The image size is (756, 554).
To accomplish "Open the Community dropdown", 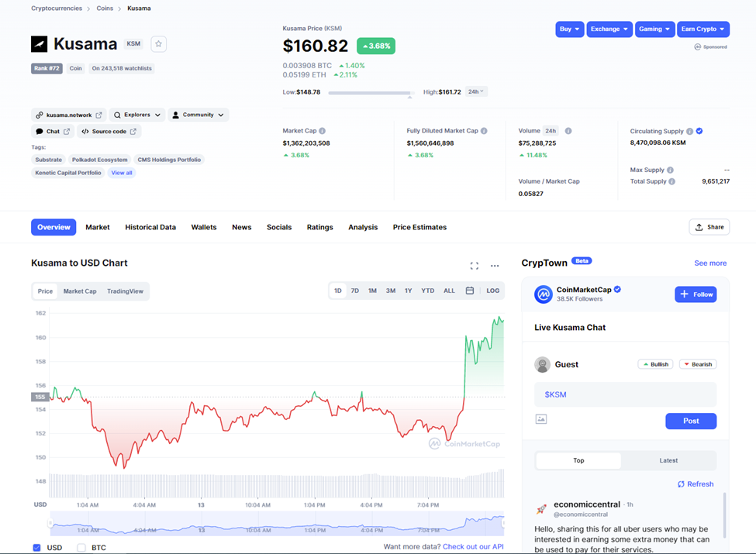I will click(x=198, y=115).
